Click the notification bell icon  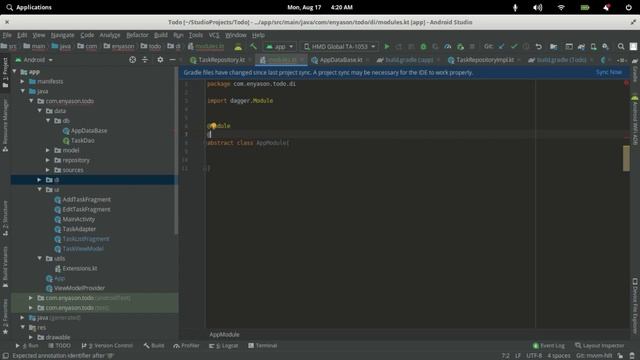(x=607, y=7)
